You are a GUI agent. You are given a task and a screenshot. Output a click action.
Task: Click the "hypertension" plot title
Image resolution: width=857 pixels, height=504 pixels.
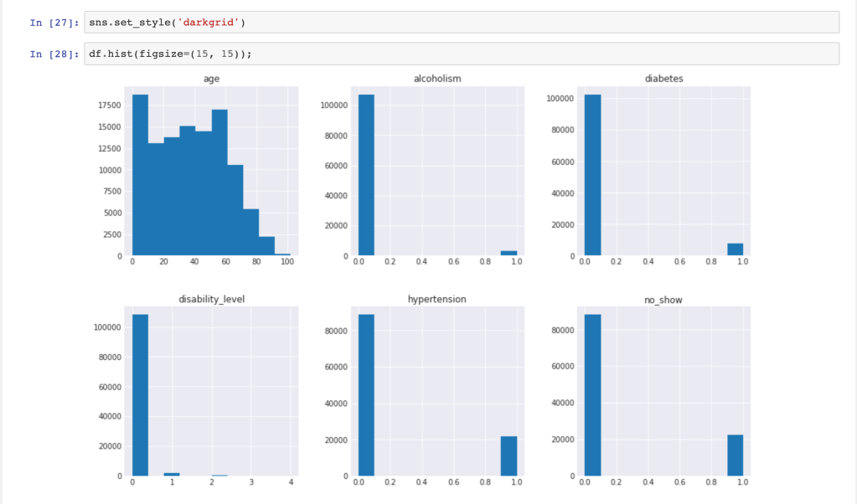pyautogui.click(x=437, y=298)
